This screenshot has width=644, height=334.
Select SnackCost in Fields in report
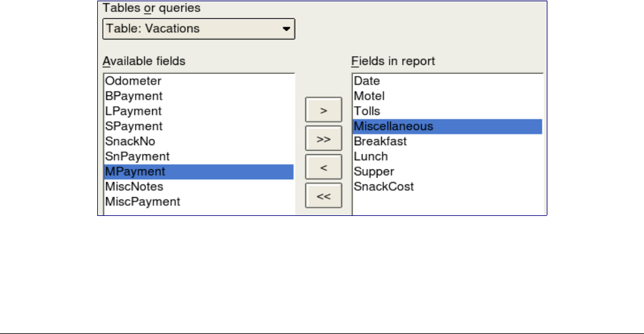[383, 187]
